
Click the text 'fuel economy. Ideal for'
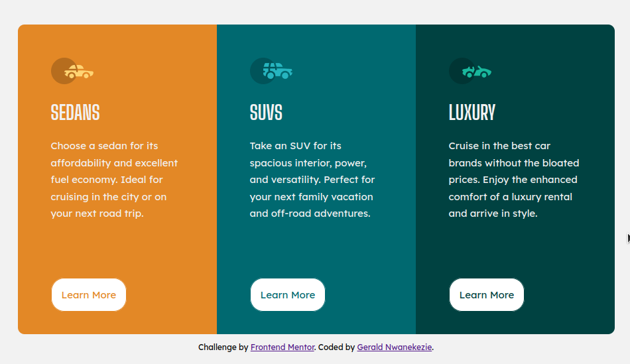107,180
